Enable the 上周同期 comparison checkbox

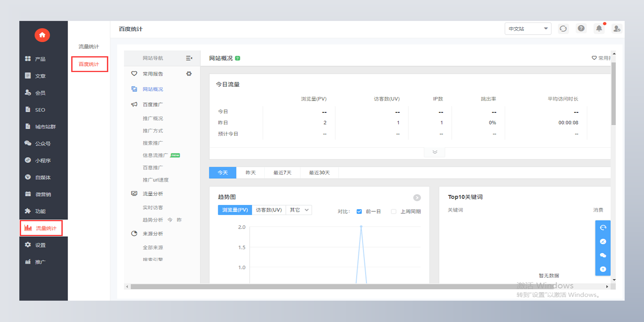pyautogui.click(x=394, y=211)
